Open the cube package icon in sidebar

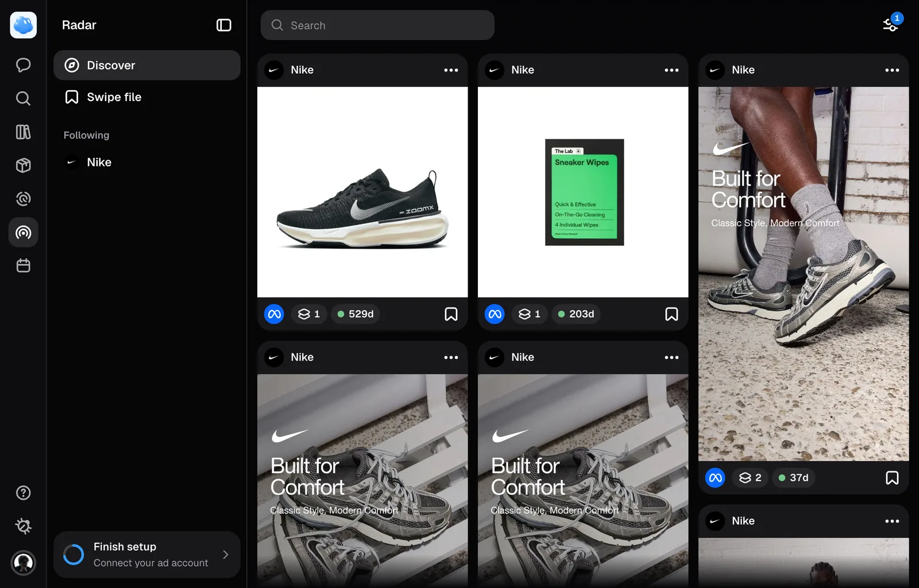point(23,165)
